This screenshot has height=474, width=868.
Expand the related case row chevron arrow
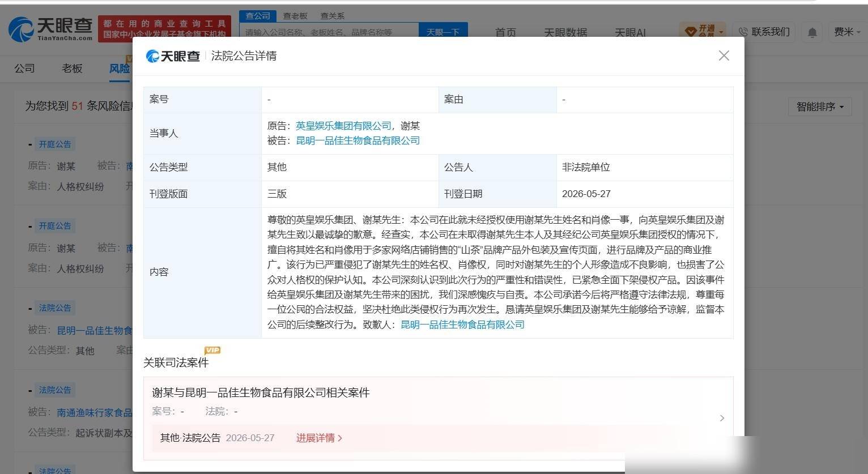pyautogui.click(x=722, y=418)
